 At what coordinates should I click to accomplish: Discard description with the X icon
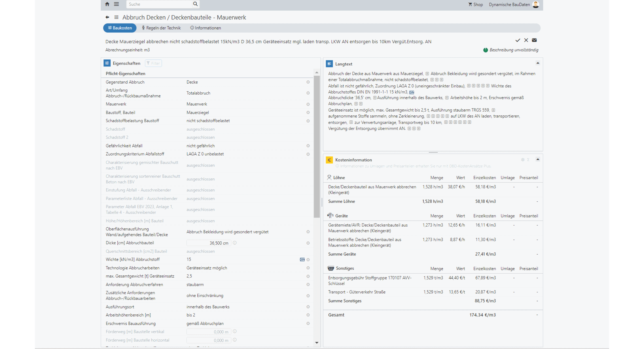pyautogui.click(x=526, y=40)
